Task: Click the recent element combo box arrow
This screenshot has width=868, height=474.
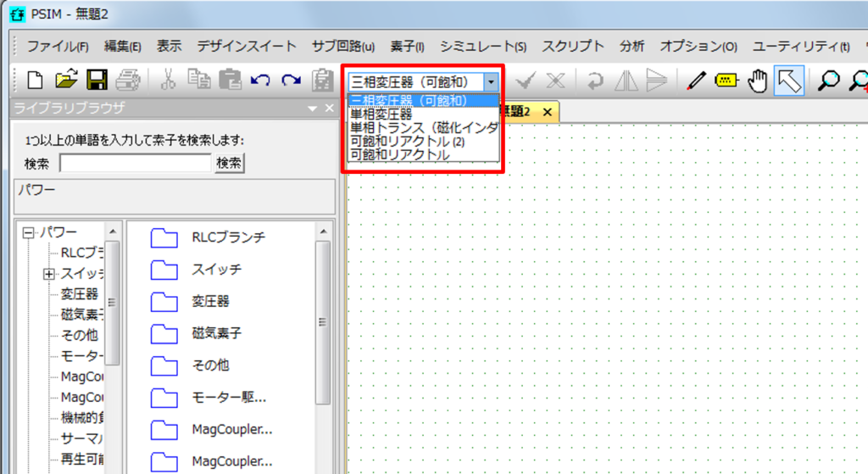Action: pyautogui.click(x=491, y=82)
